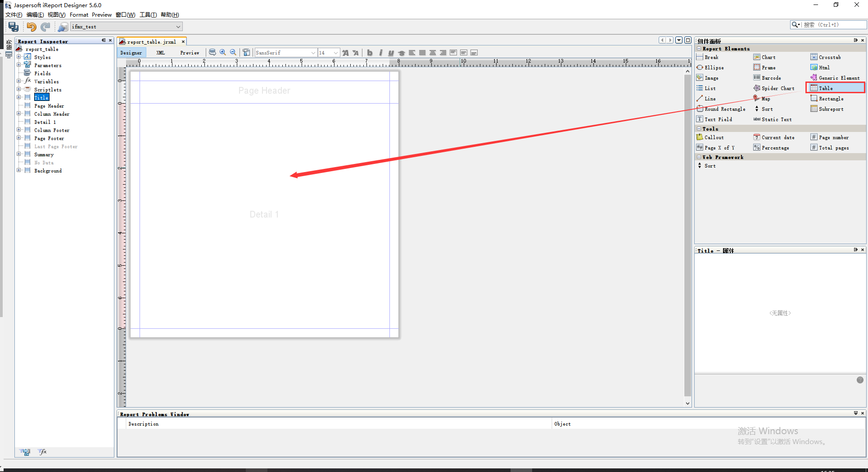Select the Page X of Y tool
The height and width of the screenshot is (472, 868).
(719, 147)
